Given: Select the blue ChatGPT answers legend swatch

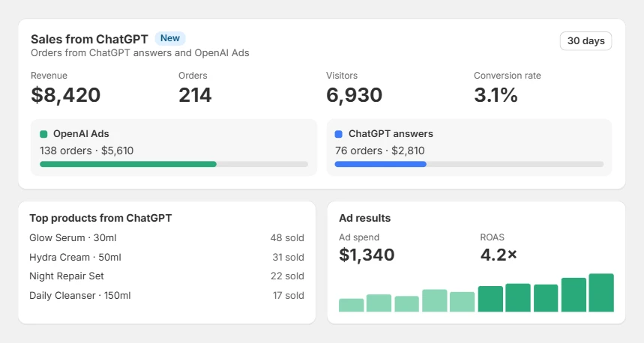Looking at the screenshot, I should click(339, 134).
